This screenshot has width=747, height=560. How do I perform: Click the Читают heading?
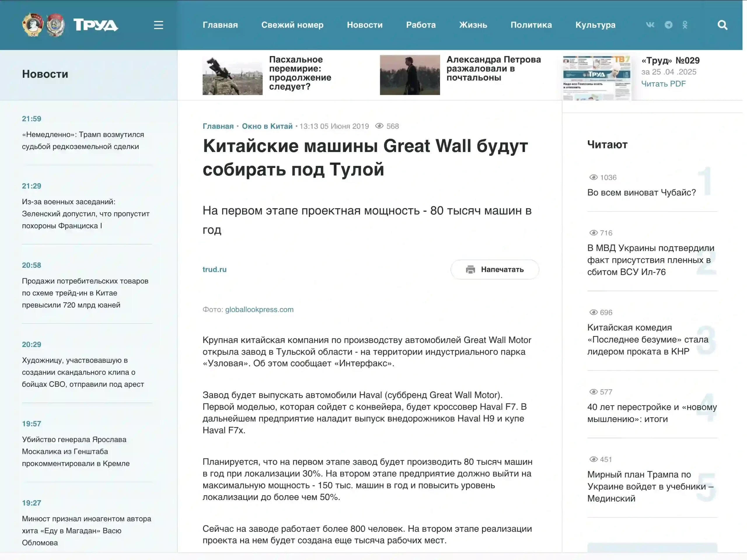(607, 144)
